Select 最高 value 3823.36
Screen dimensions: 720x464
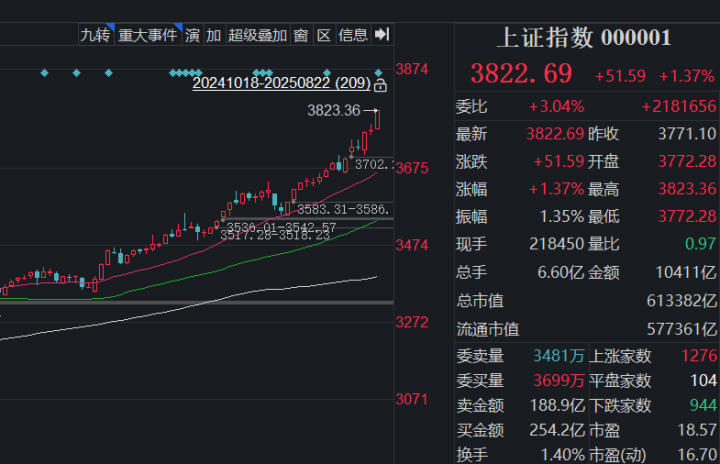[687, 189]
